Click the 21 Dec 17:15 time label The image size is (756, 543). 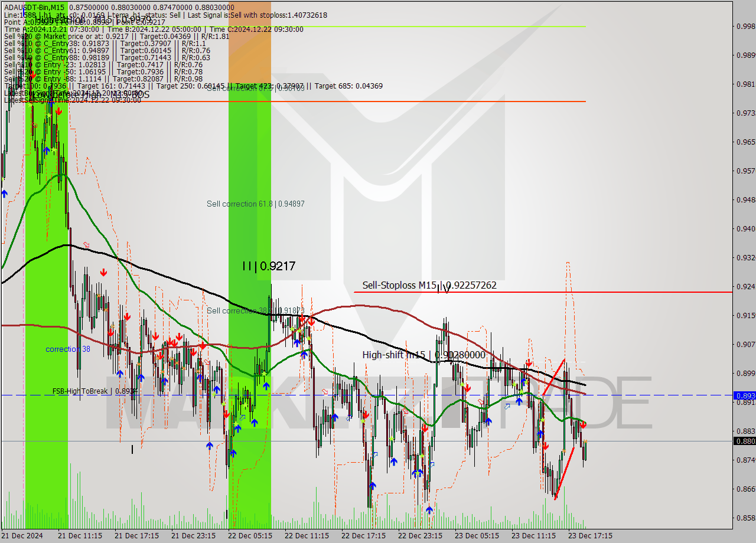click(136, 536)
